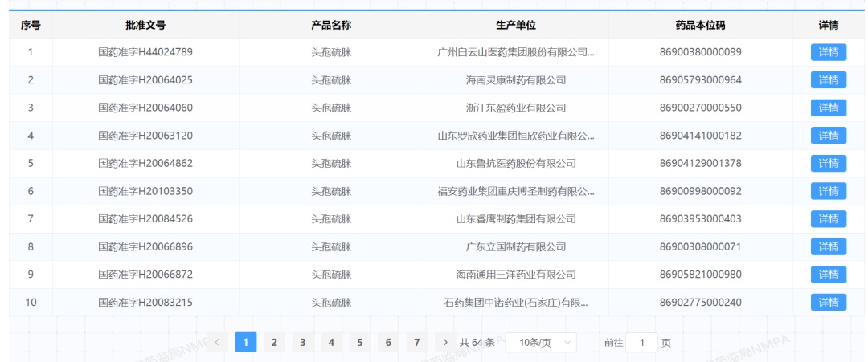Open details for 国药准字H44024789

point(828,52)
